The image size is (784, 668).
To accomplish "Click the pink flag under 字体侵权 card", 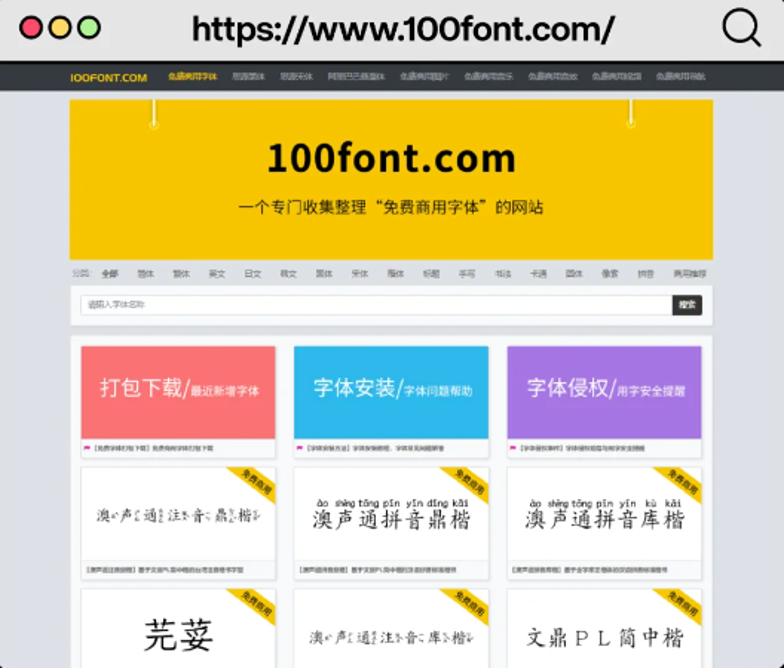I will coord(512,448).
